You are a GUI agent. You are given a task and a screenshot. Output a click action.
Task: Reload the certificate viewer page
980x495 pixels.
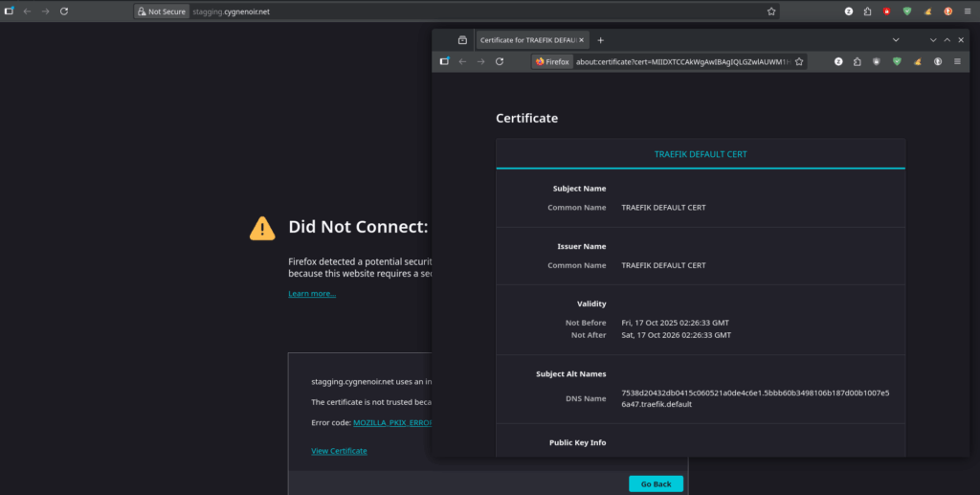[499, 61]
